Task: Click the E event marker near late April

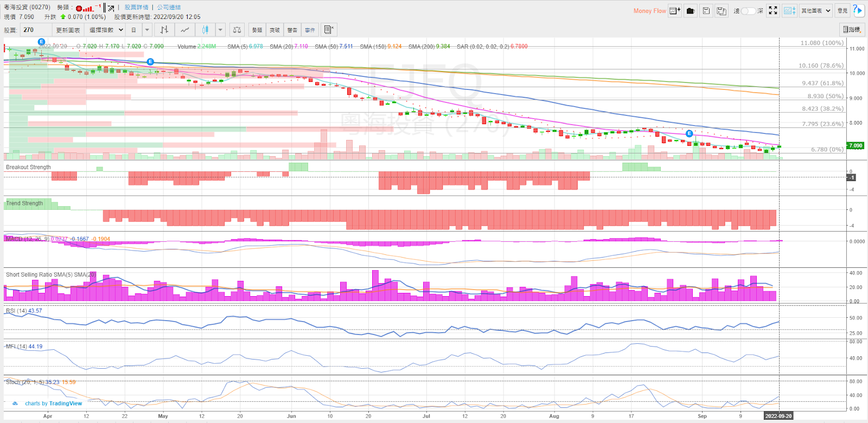Action: pos(150,62)
